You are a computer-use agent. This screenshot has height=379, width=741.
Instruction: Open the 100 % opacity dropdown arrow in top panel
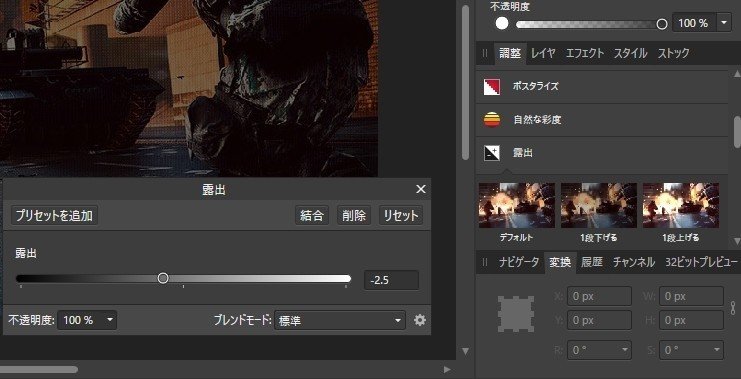click(724, 23)
